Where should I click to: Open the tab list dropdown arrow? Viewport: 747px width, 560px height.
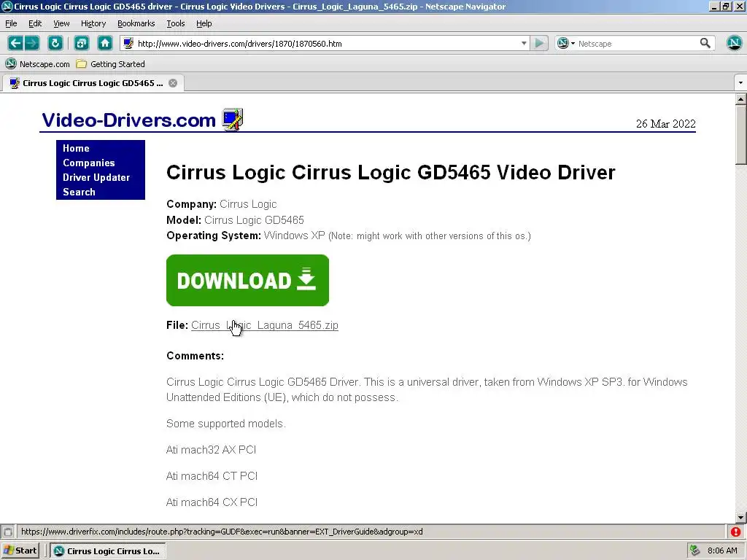740,83
